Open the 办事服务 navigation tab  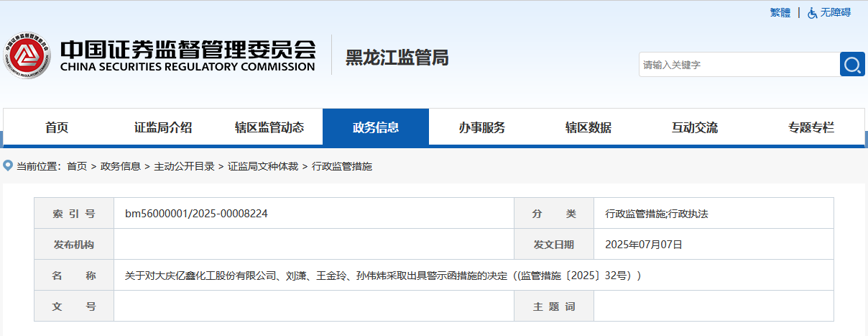pyautogui.click(x=482, y=127)
